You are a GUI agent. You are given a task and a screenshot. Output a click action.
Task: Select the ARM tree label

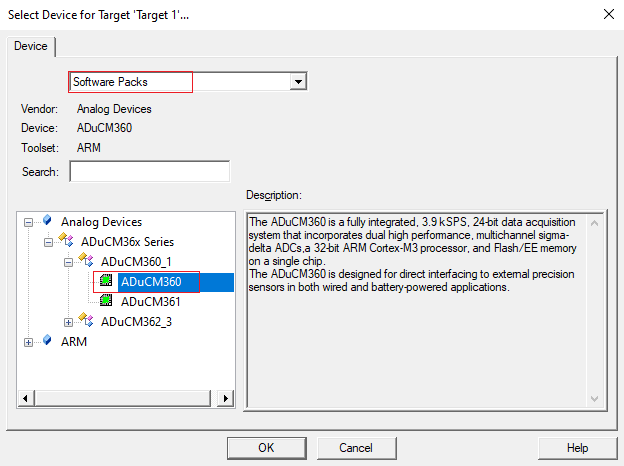click(x=74, y=342)
